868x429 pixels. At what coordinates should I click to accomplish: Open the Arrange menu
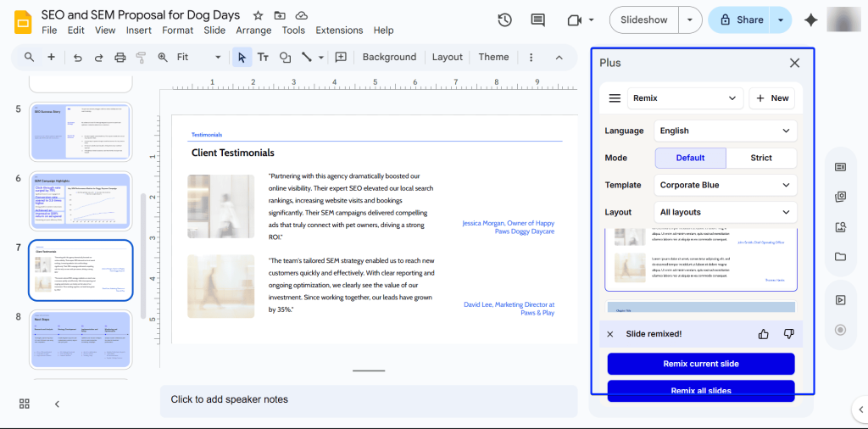tap(253, 31)
